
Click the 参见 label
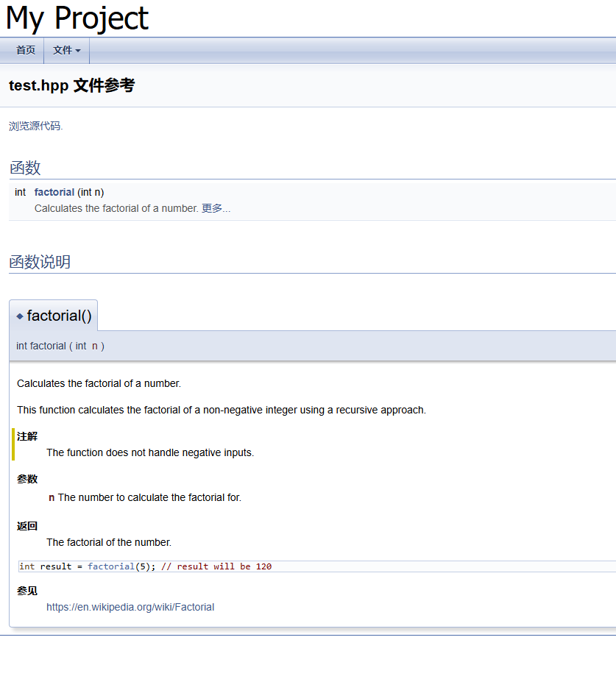pyautogui.click(x=27, y=591)
